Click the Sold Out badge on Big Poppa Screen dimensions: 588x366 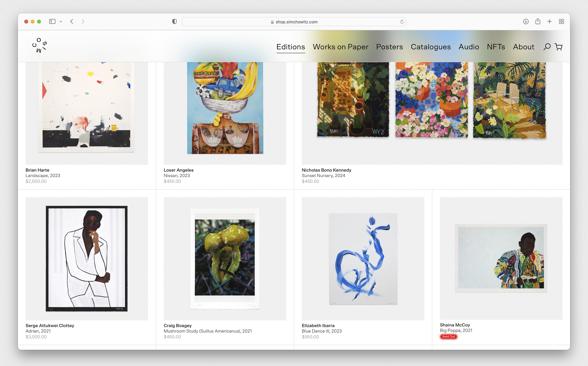(x=448, y=336)
